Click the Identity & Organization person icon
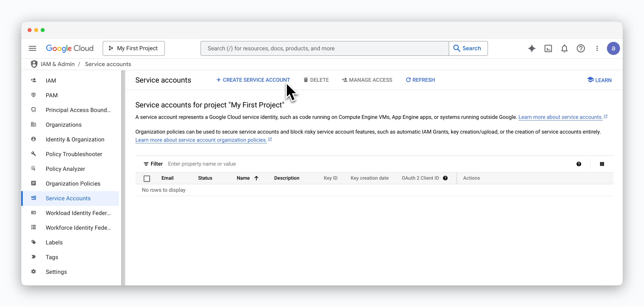The image size is (644, 307). coord(33,139)
